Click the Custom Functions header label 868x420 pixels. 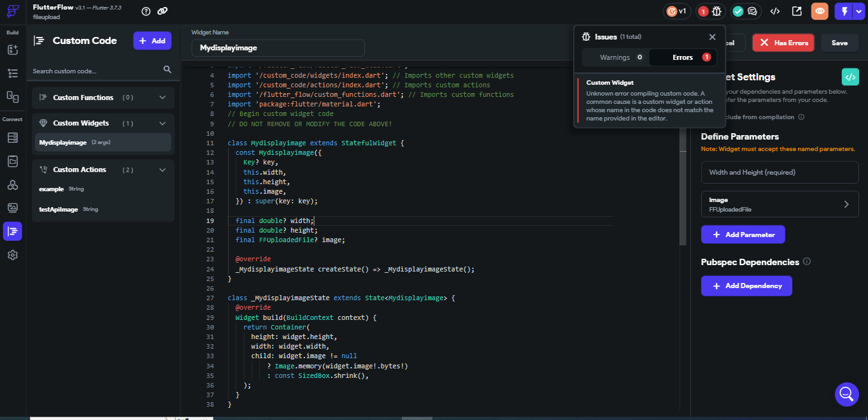tap(83, 98)
